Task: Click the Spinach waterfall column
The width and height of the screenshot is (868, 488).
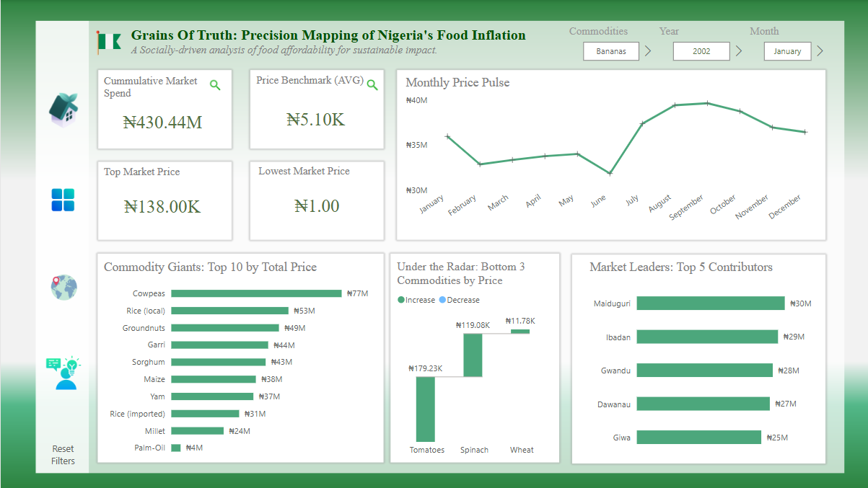Action: (x=473, y=355)
